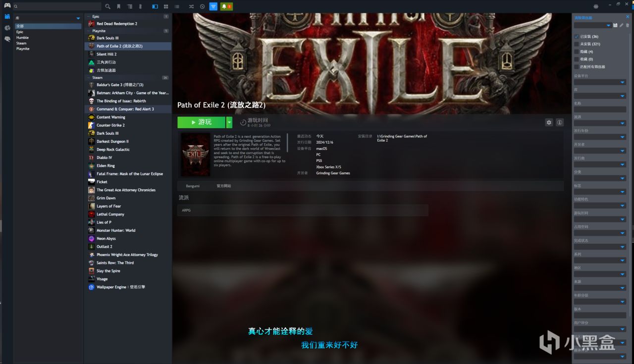Click the Grinding Gear Games developer link
This screenshot has height=364, width=634.
[333, 173]
